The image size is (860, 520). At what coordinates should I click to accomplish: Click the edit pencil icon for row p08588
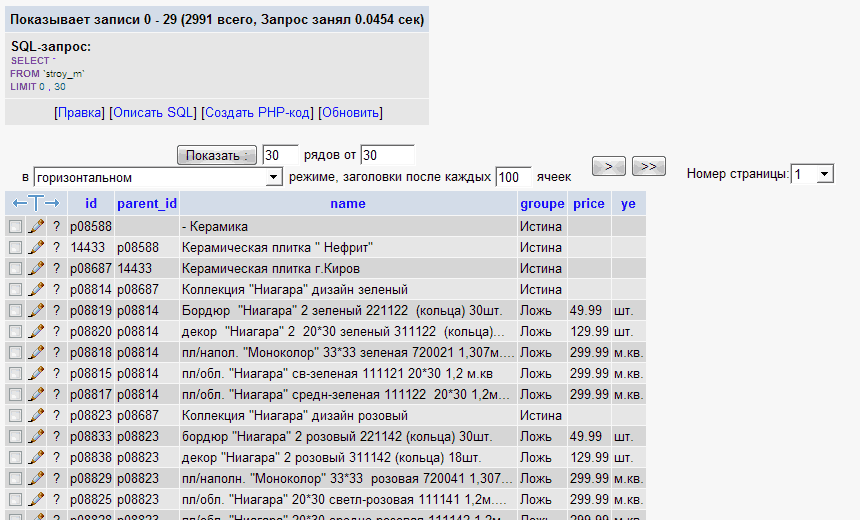coord(36,226)
